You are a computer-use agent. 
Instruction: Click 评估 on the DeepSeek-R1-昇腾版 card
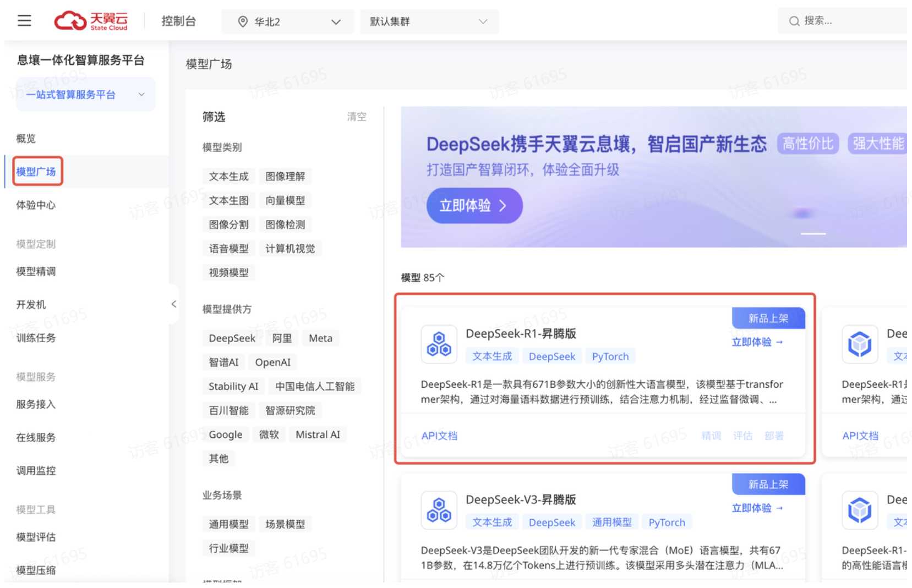tap(742, 436)
